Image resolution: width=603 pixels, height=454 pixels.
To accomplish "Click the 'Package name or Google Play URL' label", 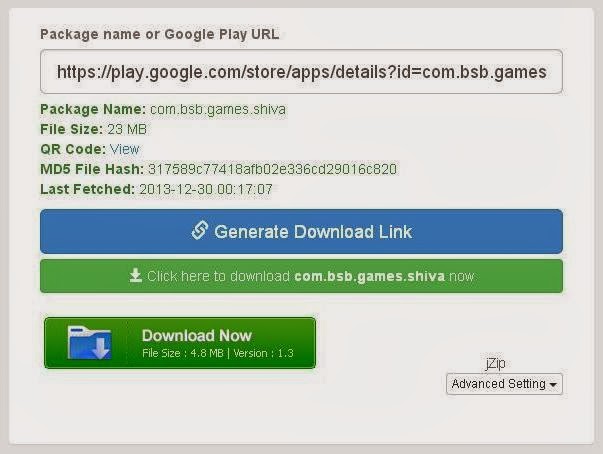I will point(160,34).
